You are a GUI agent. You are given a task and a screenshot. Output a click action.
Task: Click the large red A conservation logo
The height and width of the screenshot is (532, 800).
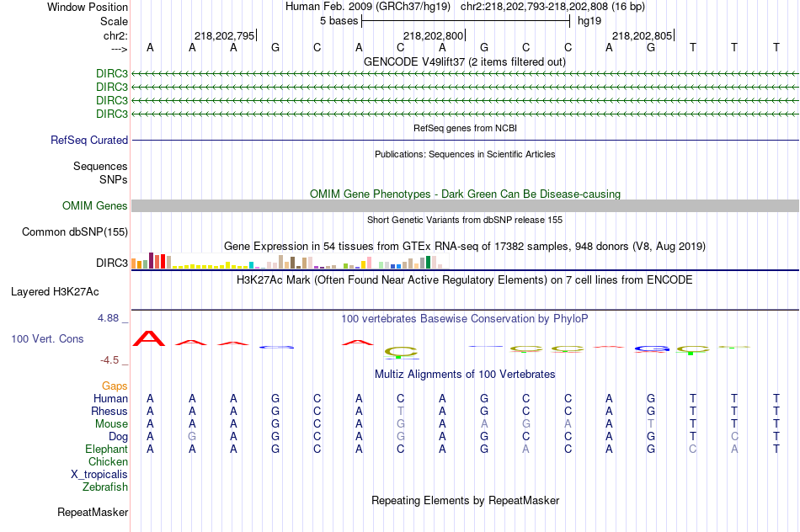149,338
